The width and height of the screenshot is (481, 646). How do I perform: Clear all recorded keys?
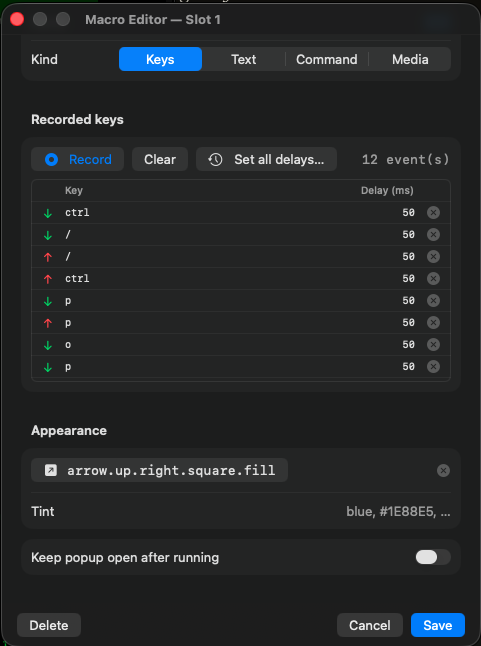tap(160, 159)
